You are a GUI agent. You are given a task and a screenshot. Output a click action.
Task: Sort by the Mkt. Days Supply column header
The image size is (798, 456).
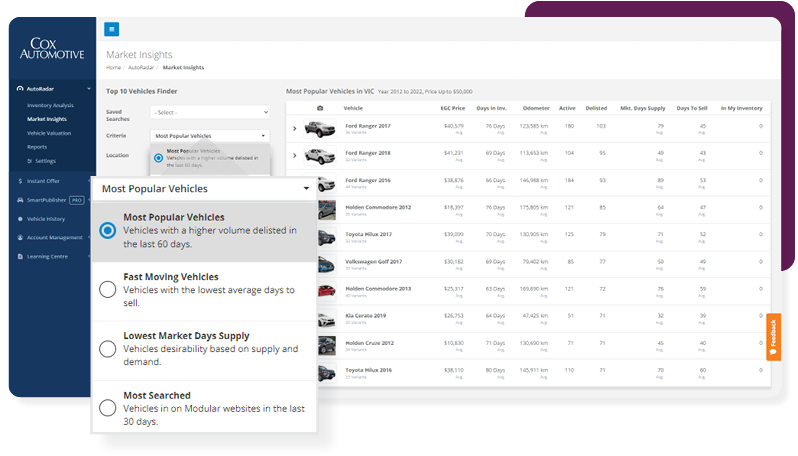click(643, 108)
